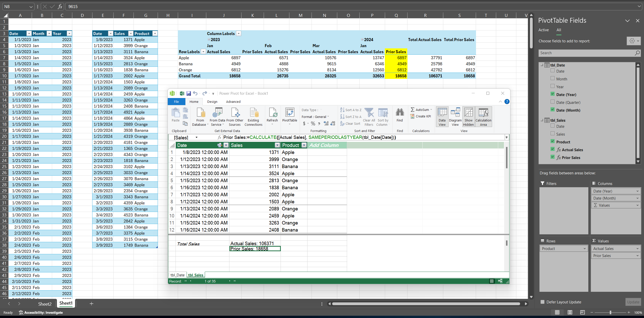Click the Update button
The image size is (644, 318).
point(633,302)
